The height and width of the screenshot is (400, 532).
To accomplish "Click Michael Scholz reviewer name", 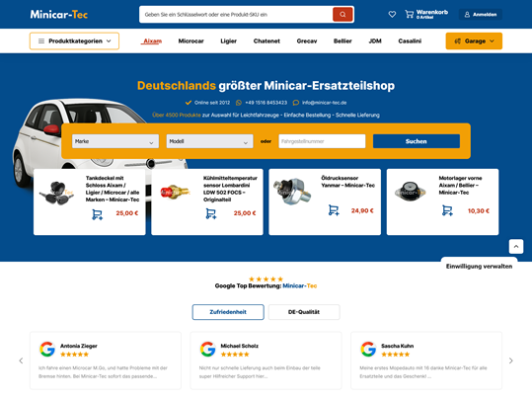I will 240,346.
